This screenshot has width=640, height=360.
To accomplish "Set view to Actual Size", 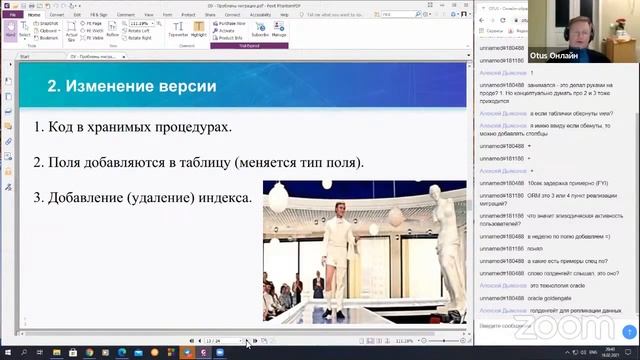I will click(71, 31).
